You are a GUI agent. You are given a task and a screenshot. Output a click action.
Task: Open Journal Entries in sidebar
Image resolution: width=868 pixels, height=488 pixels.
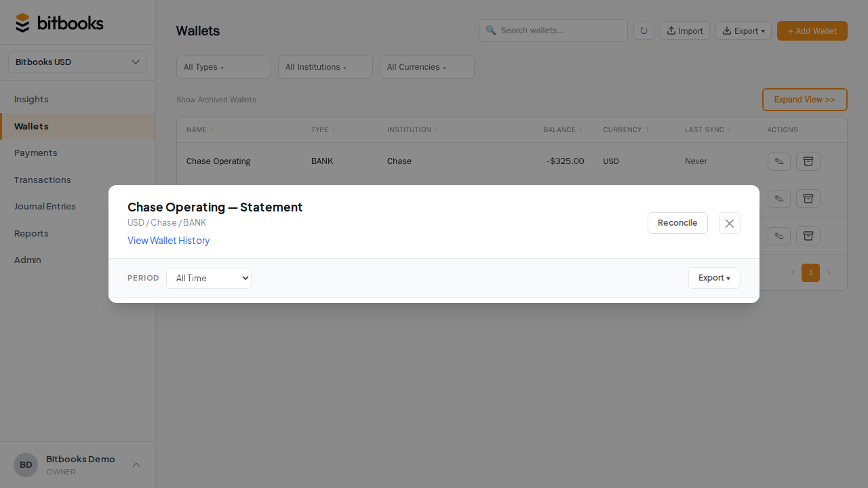coord(45,207)
